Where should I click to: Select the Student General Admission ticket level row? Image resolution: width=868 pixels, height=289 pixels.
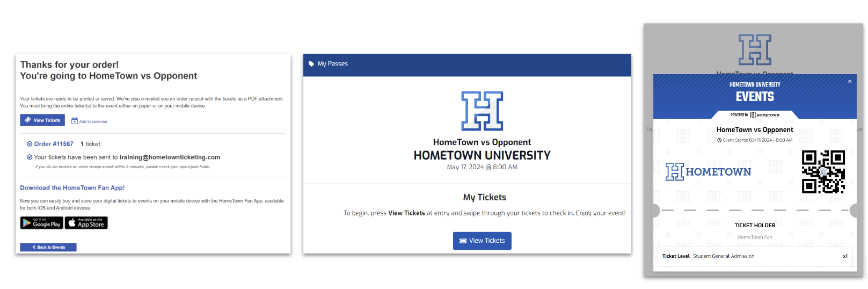pos(755,256)
